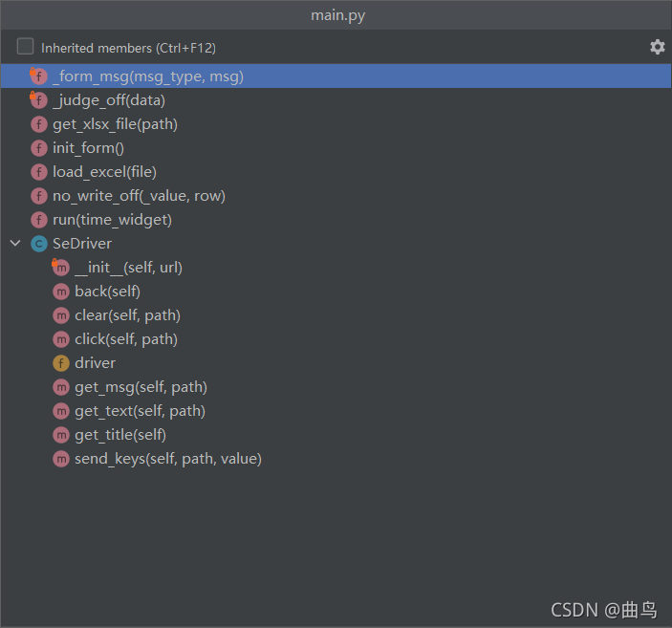Navigate to no_write_off(_value, row)

pyautogui.click(x=139, y=196)
